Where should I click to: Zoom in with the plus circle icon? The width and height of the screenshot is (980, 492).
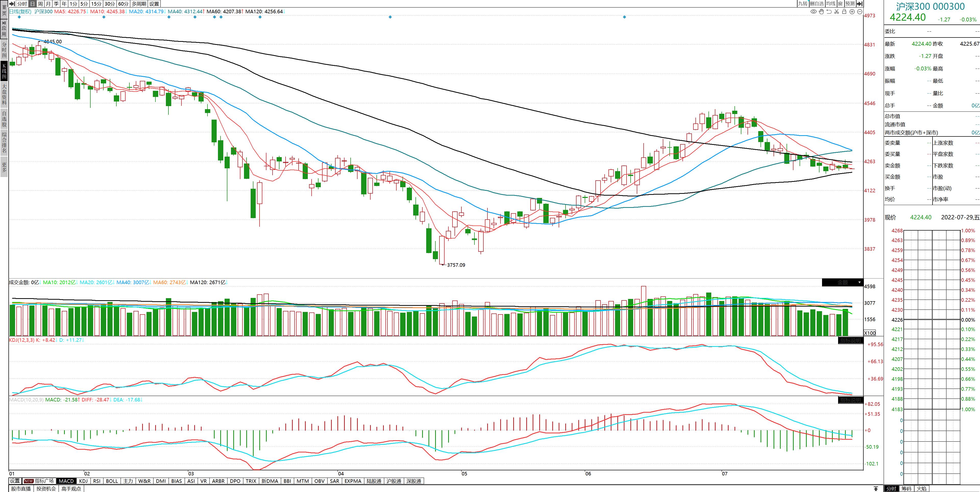[852, 12]
